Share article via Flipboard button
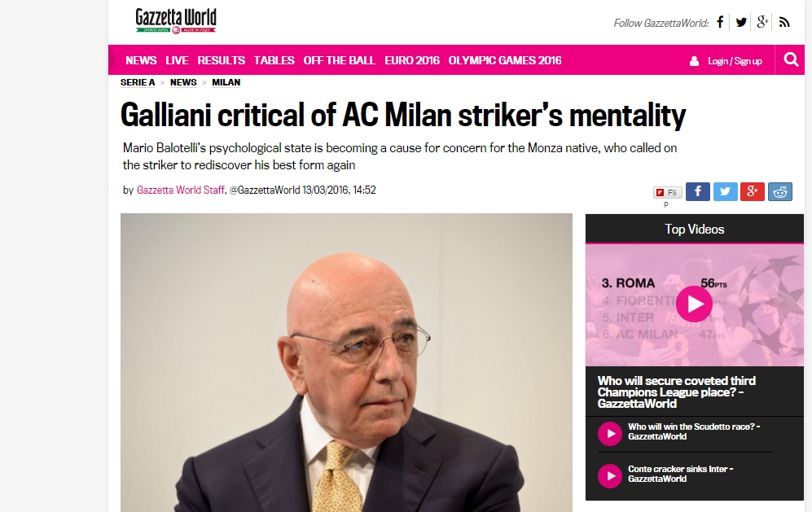Screen dimensions: 812x512 (667, 193)
